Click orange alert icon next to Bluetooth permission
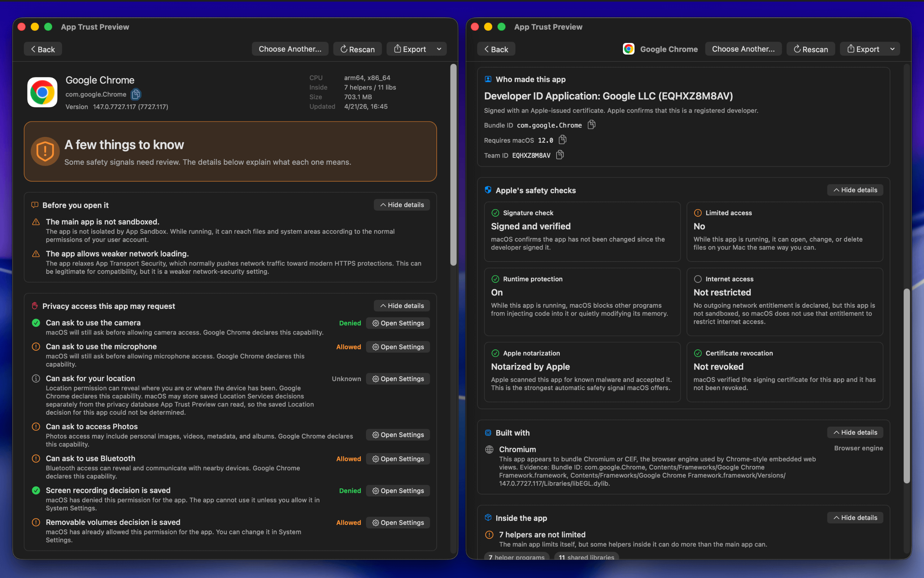924x578 pixels. [36, 458]
